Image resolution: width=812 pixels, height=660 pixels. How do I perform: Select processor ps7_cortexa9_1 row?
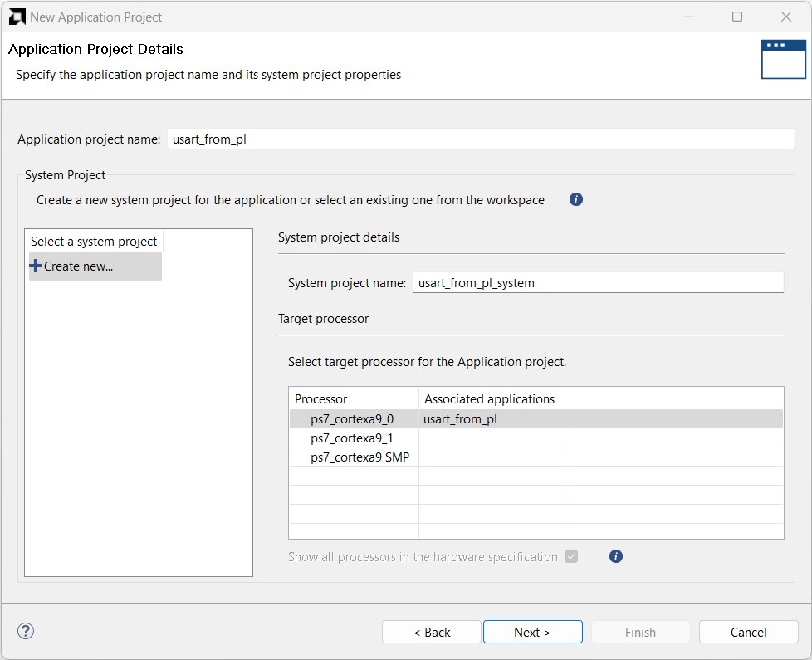(536, 438)
